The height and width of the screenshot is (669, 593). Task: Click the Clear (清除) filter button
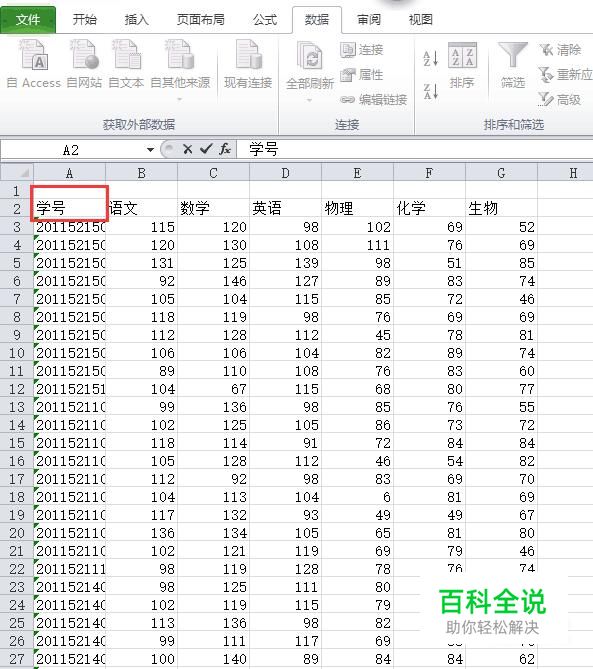560,50
